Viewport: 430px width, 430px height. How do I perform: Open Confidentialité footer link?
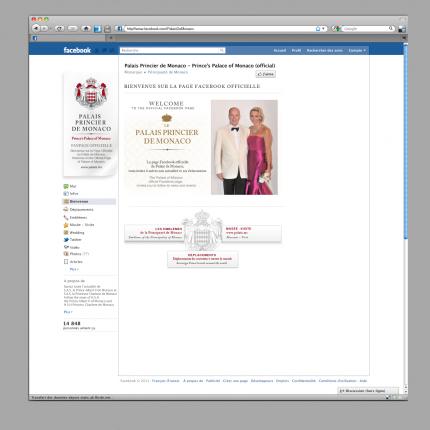point(304,381)
